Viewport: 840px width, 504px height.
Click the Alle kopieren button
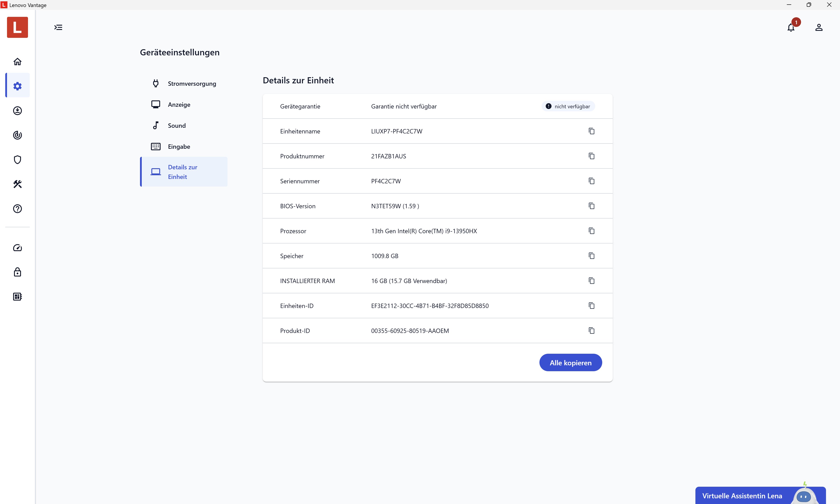570,363
